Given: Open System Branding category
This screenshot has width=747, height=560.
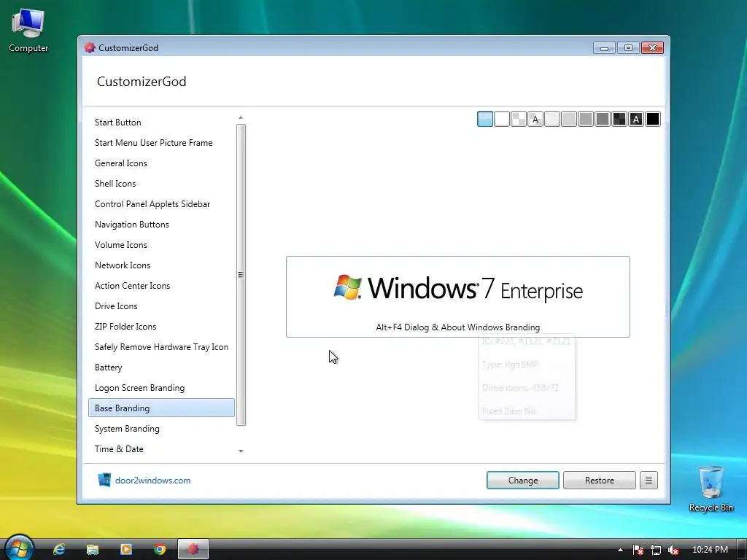Looking at the screenshot, I should (161, 429).
